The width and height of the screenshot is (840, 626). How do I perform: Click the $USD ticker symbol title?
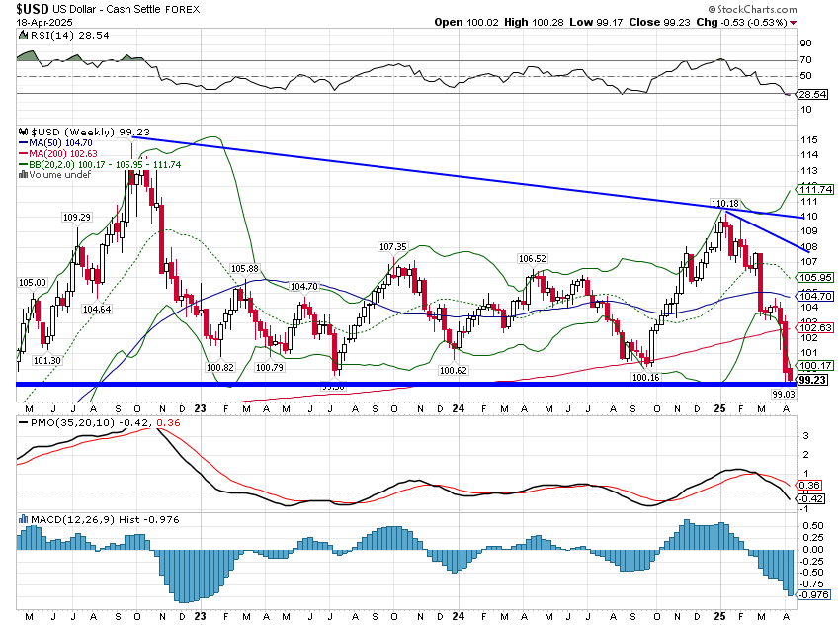[x=35, y=7]
